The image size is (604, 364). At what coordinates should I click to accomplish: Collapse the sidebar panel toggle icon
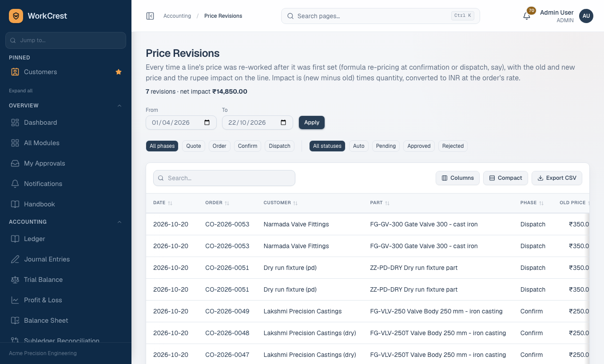150,16
